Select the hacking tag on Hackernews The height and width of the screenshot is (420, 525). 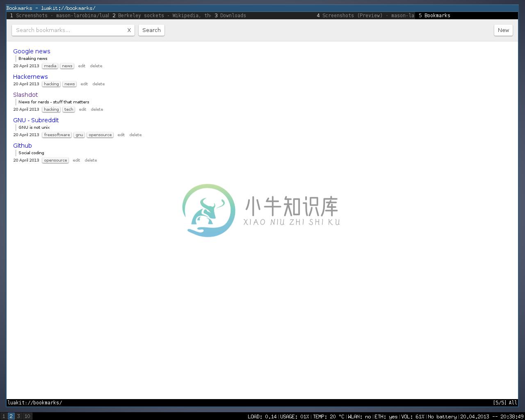51,84
